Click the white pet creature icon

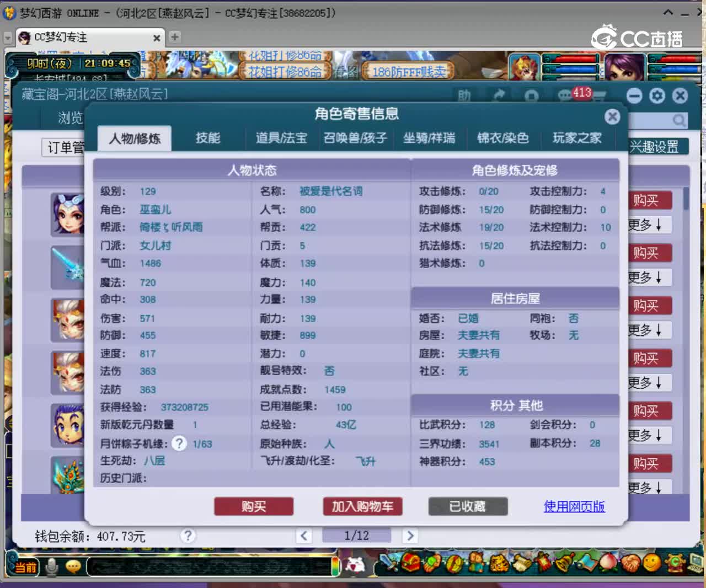coord(356,565)
